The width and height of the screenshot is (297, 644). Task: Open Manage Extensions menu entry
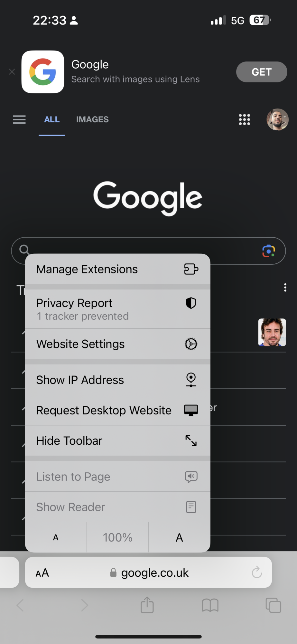click(117, 269)
